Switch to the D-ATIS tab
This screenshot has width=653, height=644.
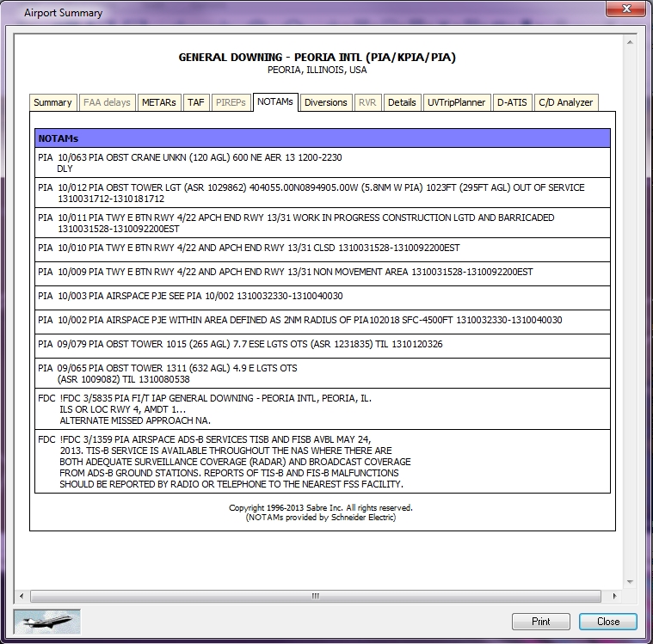[x=512, y=102]
